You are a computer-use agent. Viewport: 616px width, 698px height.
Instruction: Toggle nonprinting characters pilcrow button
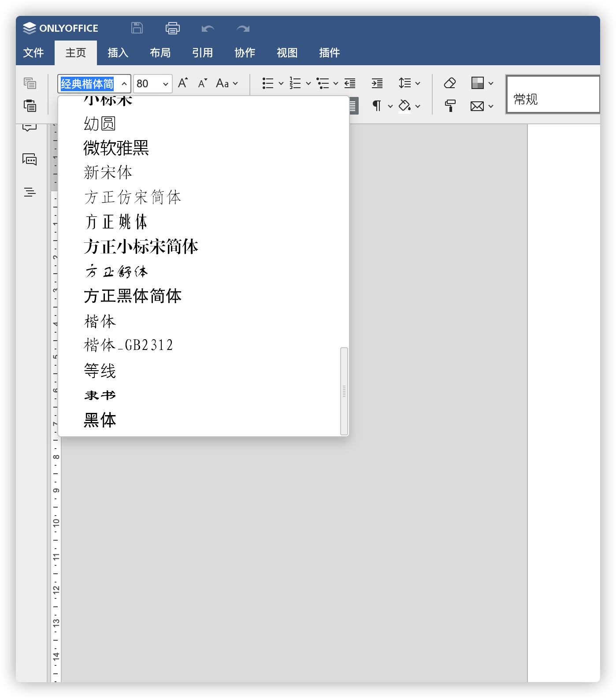point(377,106)
